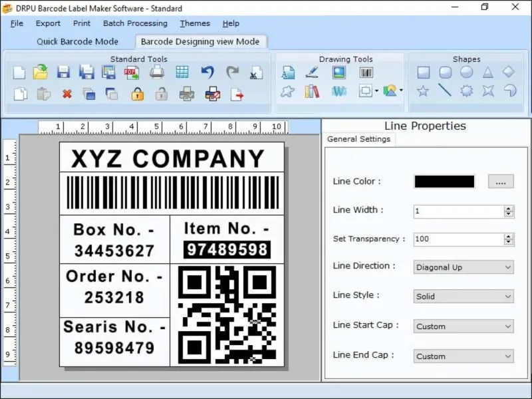
Task: Open Print Preview with the printer-checkmark icon
Action: [x=187, y=94]
